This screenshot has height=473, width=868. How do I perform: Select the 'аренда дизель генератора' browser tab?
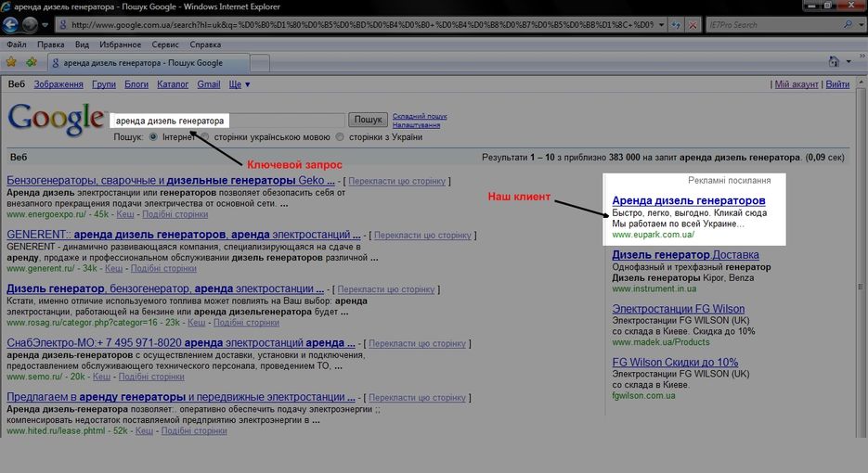pyautogui.click(x=149, y=63)
